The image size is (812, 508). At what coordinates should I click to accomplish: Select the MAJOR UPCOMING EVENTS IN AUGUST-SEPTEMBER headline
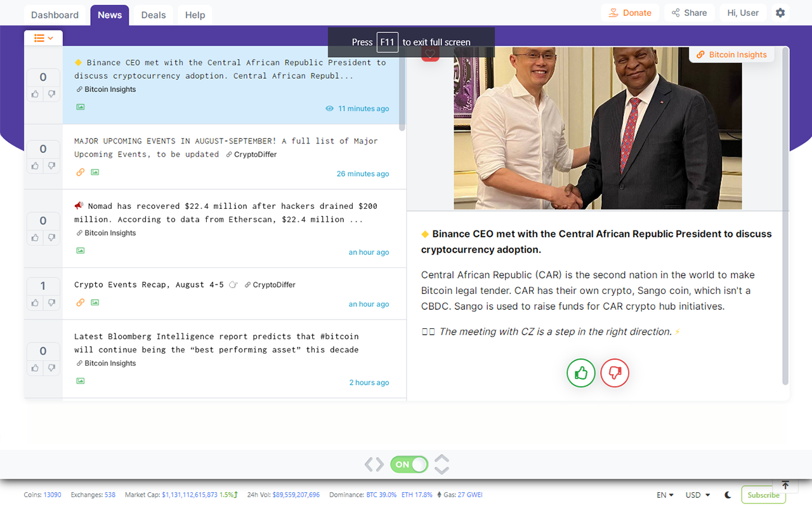(226, 147)
